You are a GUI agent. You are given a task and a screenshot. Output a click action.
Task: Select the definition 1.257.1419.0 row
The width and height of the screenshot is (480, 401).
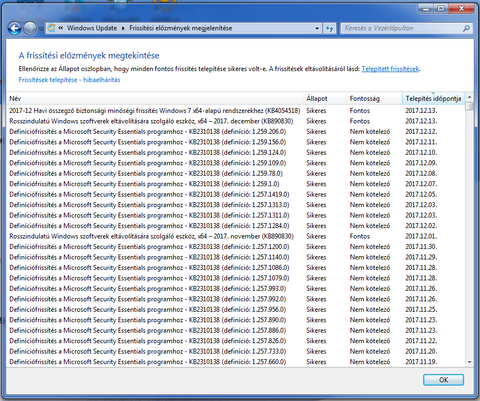tap(235, 194)
